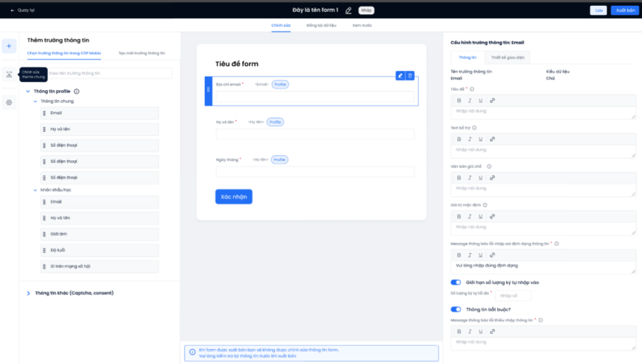Open the settings gear in left sidebar

click(9, 103)
